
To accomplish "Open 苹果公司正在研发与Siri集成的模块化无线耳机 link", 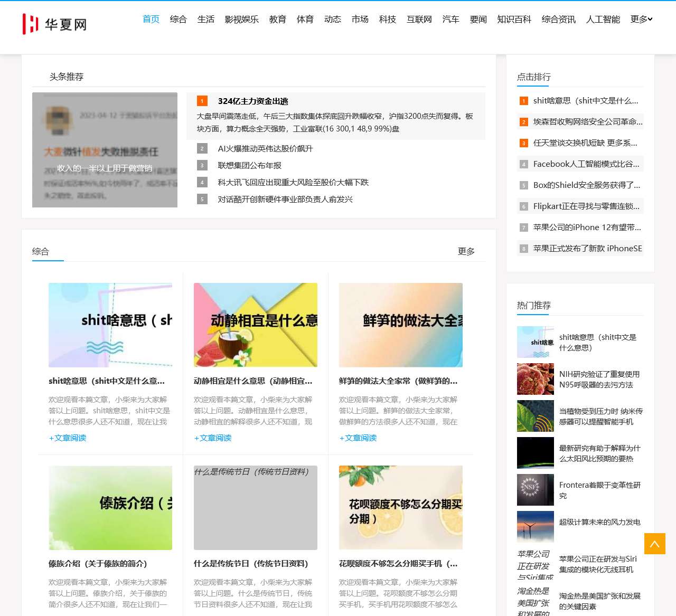I will pos(598,564).
